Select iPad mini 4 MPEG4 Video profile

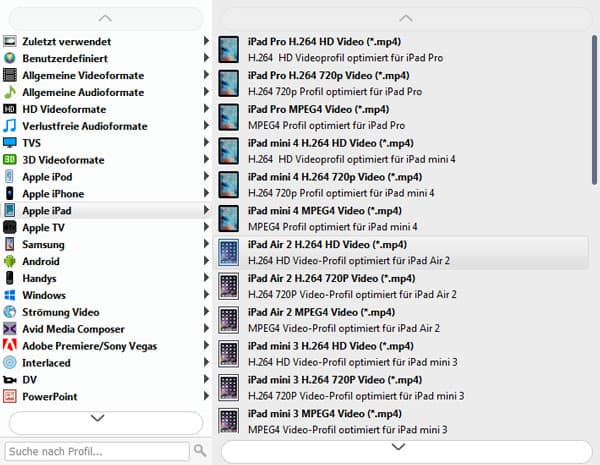click(x=402, y=219)
